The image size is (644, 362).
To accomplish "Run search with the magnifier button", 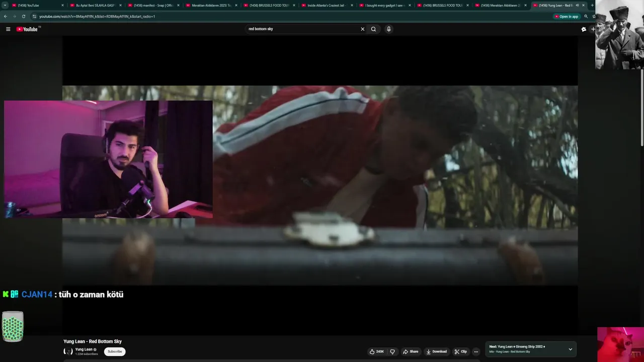I will (x=373, y=29).
